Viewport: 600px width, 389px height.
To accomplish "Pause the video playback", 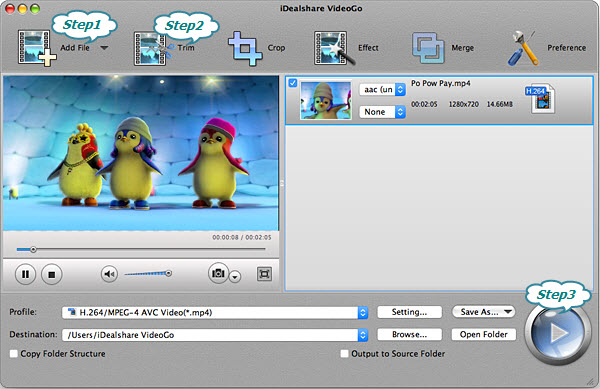I will point(25,274).
